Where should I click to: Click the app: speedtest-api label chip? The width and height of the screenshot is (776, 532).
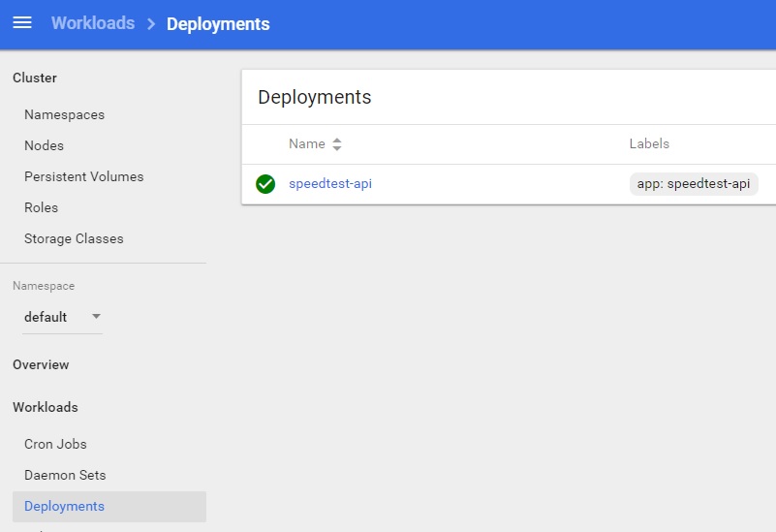click(694, 183)
